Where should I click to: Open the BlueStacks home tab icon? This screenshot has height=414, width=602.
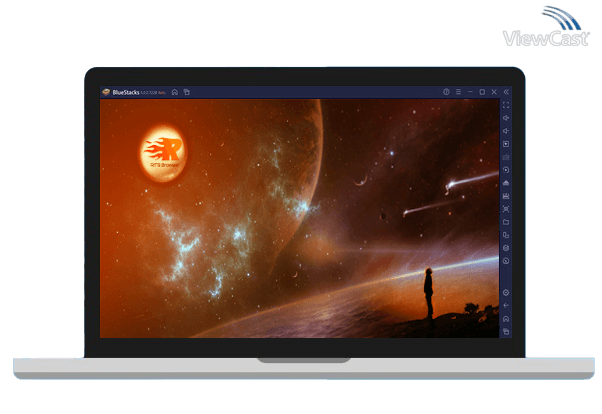coord(175,92)
